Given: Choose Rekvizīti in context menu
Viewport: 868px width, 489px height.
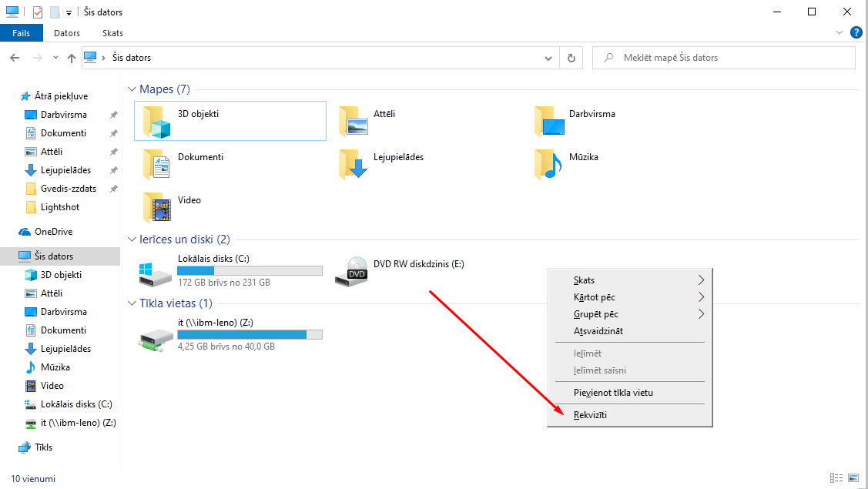Looking at the screenshot, I should click(x=630, y=415).
